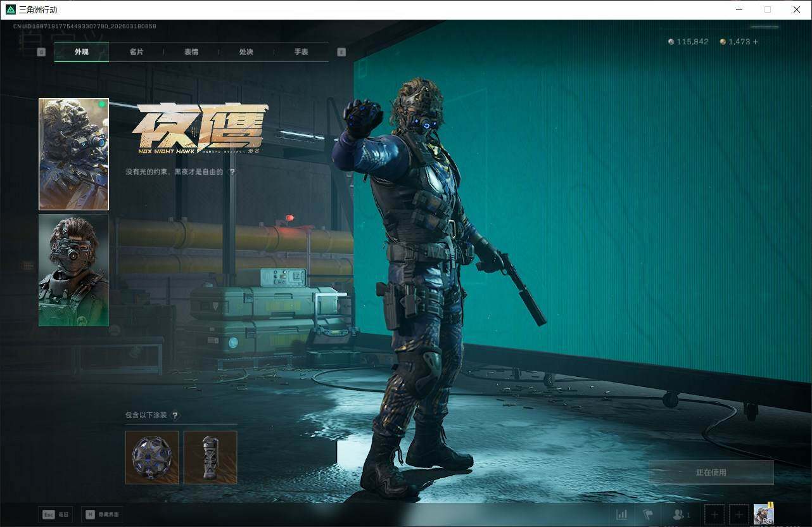Screen dimensions: 812x527
Task: Open the friends icon showing 1
Action: [x=682, y=514]
